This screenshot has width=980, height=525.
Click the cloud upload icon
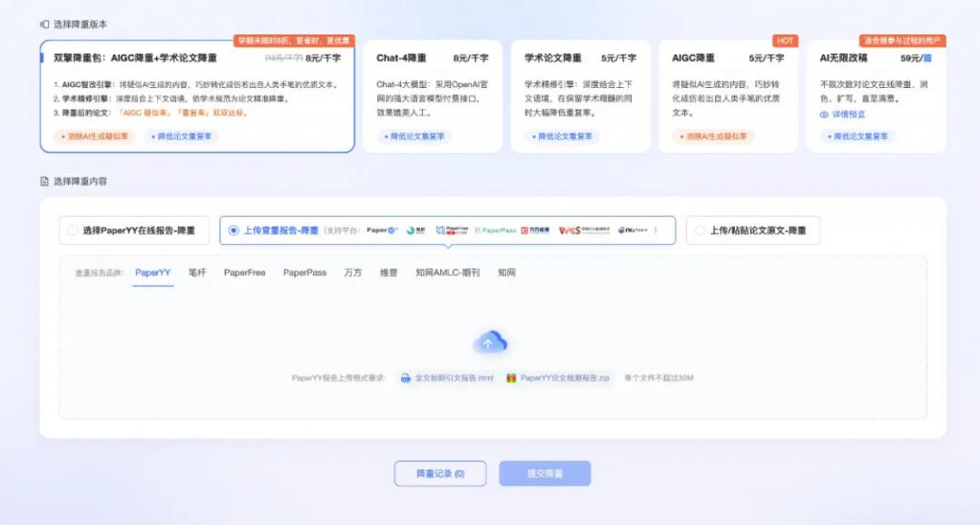[x=489, y=342]
